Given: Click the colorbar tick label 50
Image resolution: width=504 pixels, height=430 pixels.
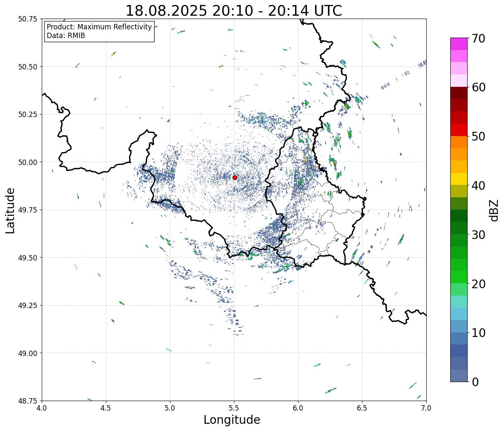Looking at the screenshot, I should pyautogui.click(x=478, y=136).
